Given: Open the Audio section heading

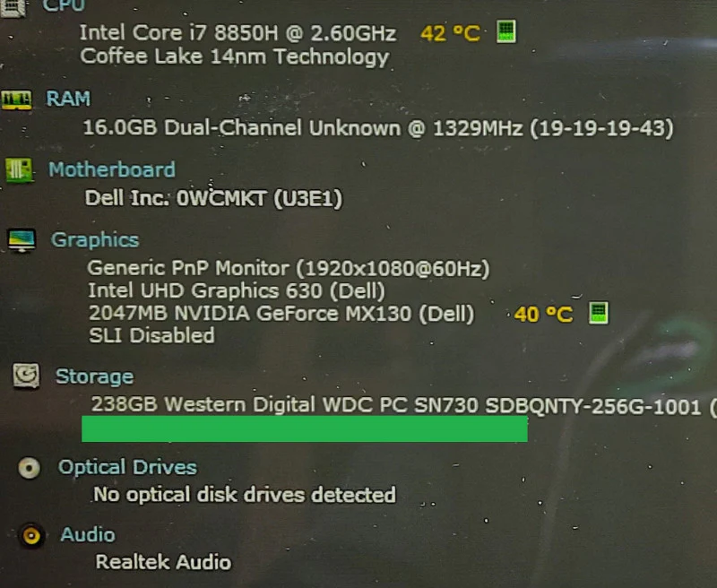Looking at the screenshot, I should coord(88,535).
